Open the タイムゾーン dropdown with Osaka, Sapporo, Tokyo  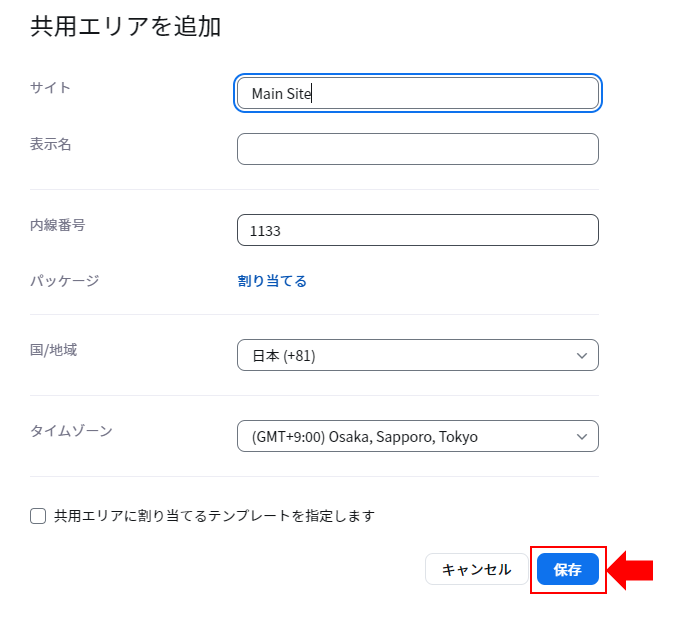(418, 436)
